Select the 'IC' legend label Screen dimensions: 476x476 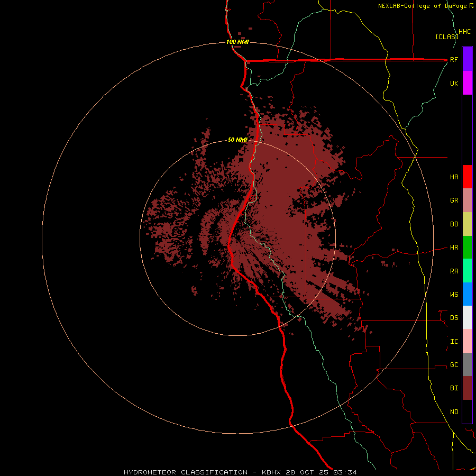454,342
